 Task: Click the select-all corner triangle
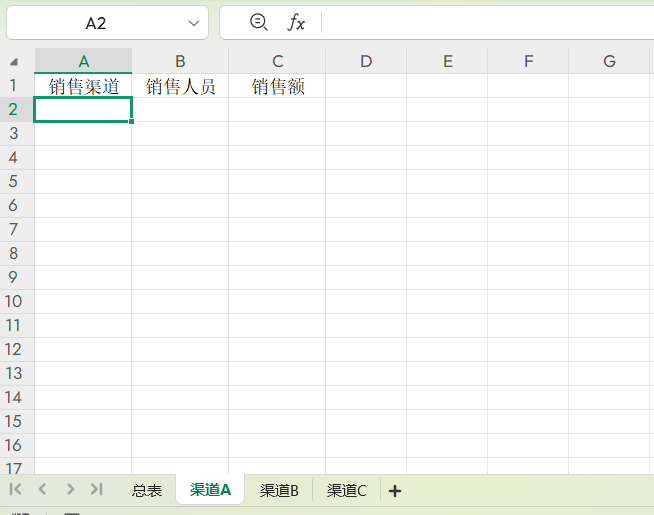14,61
